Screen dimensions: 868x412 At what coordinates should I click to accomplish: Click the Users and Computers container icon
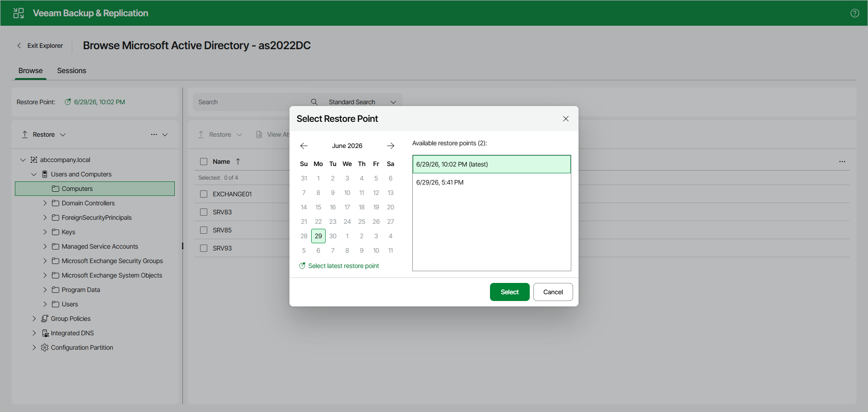point(45,174)
